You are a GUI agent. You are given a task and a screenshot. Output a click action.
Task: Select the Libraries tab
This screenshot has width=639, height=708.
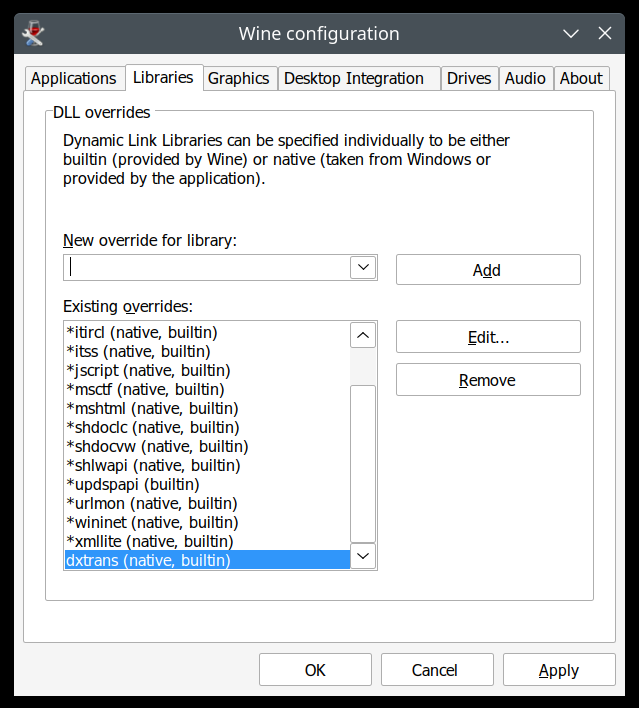pyautogui.click(x=163, y=78)
